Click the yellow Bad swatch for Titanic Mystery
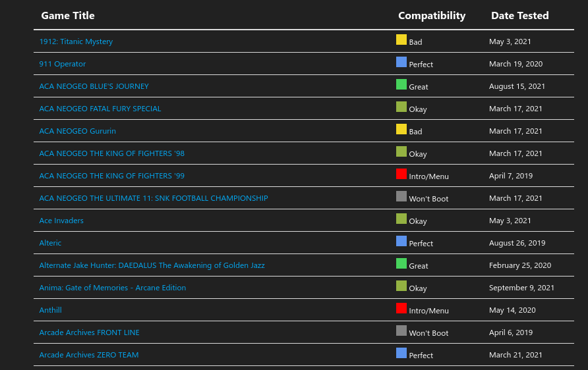 (x=401, y=40)
